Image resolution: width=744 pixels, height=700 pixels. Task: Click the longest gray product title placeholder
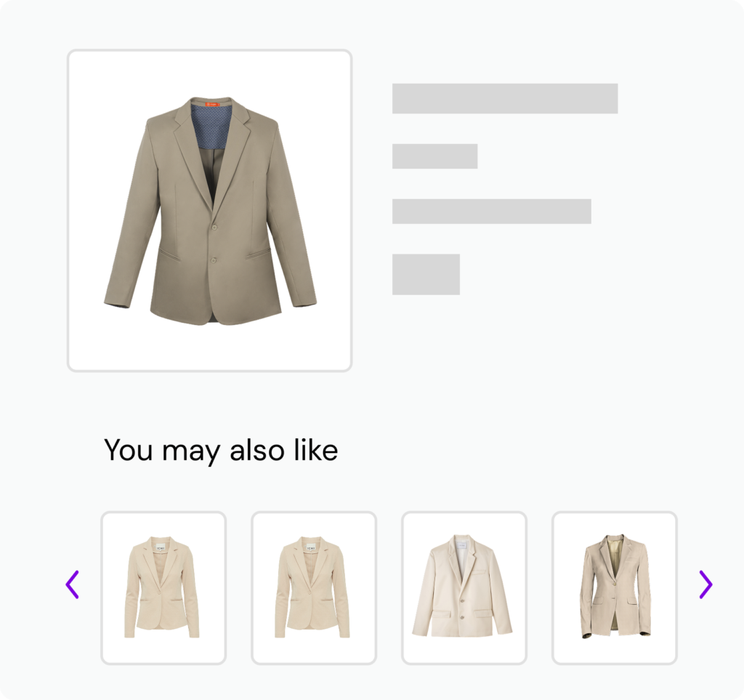tap(505, 99)
